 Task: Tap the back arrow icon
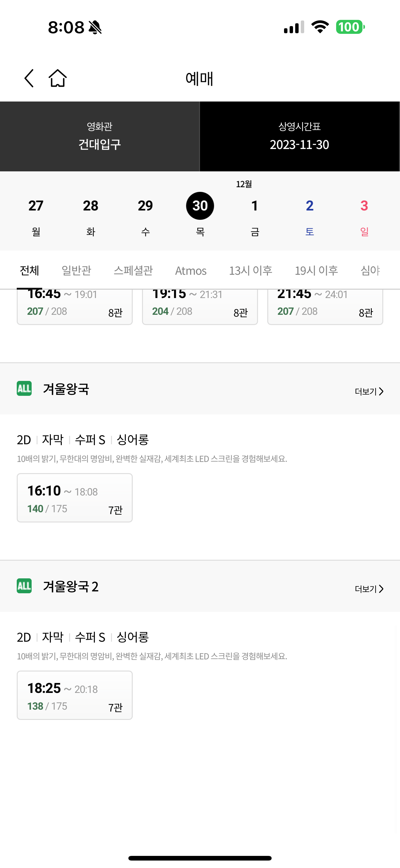[x=29, y=78]
